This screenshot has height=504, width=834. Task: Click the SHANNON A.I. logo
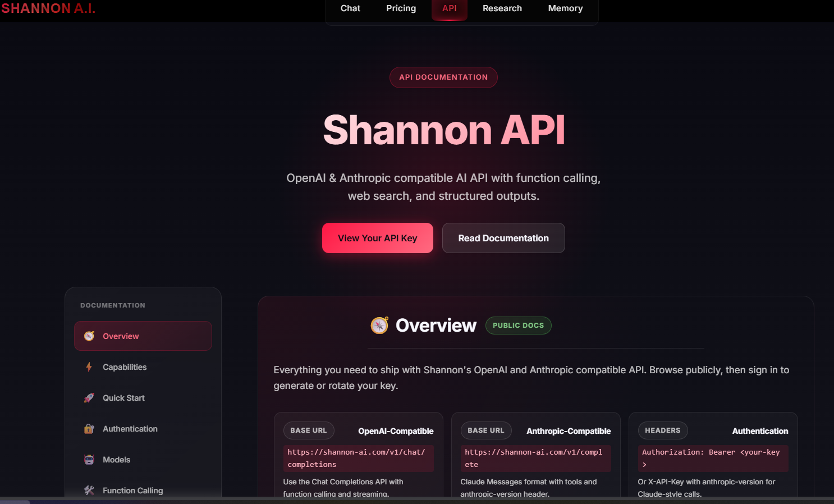click(48, 8)
